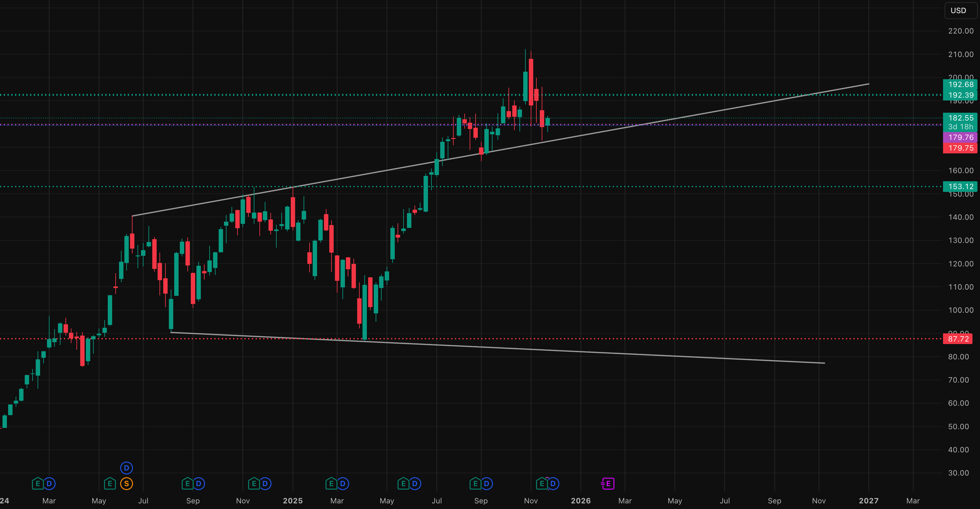Open the earnings E marker near Mar 2025

coord(331,484)
